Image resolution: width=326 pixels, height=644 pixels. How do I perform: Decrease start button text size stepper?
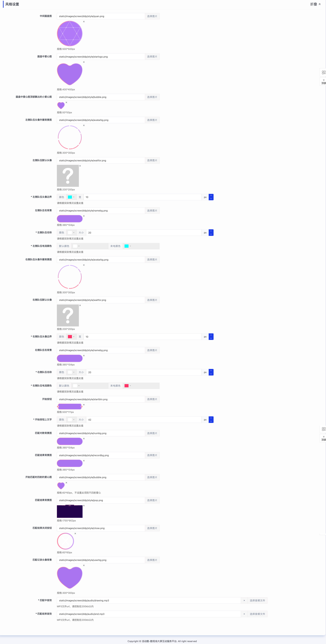211,421
